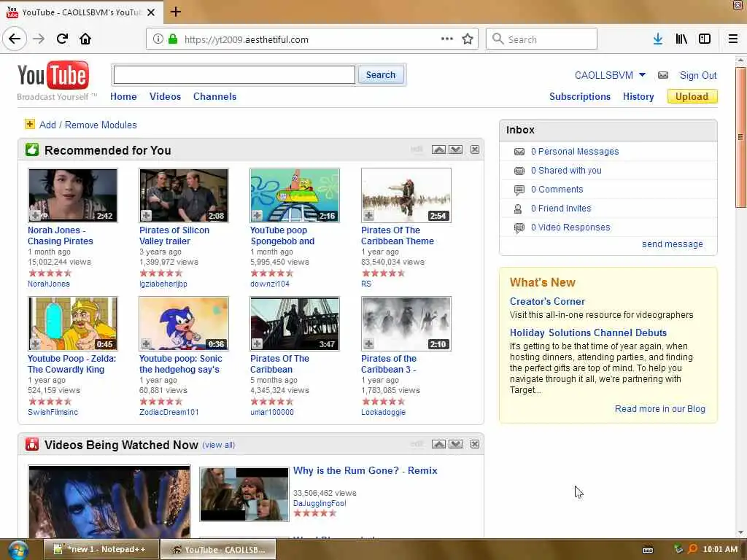The image size is (747, 560).
Task: Open the Channels navigation link
Action: coord(214,96)
